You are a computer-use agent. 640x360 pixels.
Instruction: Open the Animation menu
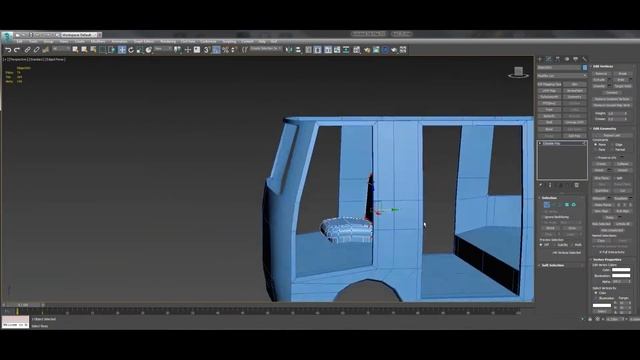(x=119, y=41)
